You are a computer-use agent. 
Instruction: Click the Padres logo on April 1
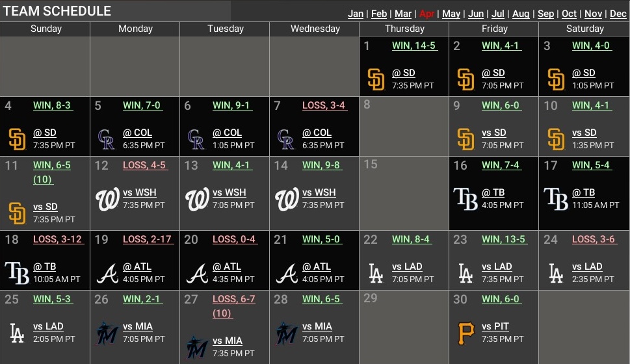pyautogui.click(x=376, y=79)
